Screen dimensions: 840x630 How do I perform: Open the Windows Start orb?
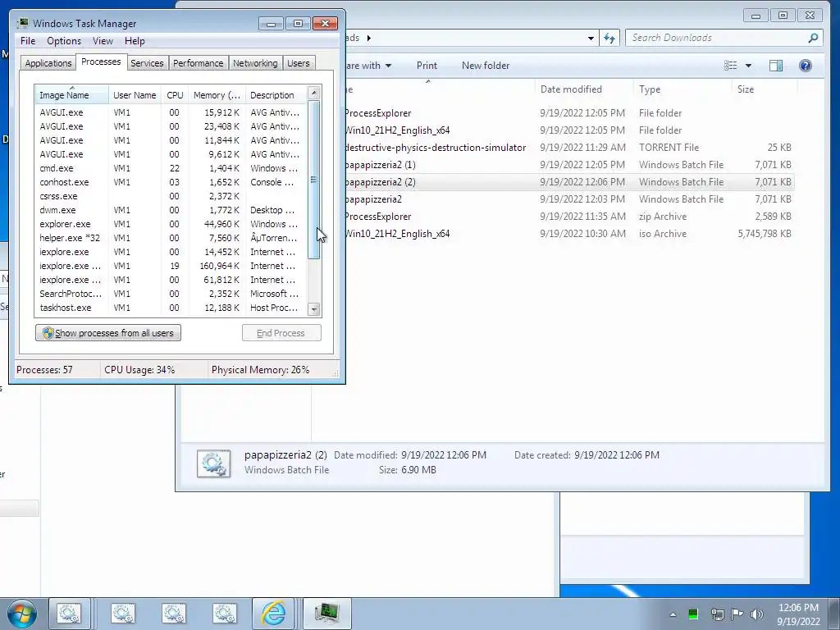point(22,614)
